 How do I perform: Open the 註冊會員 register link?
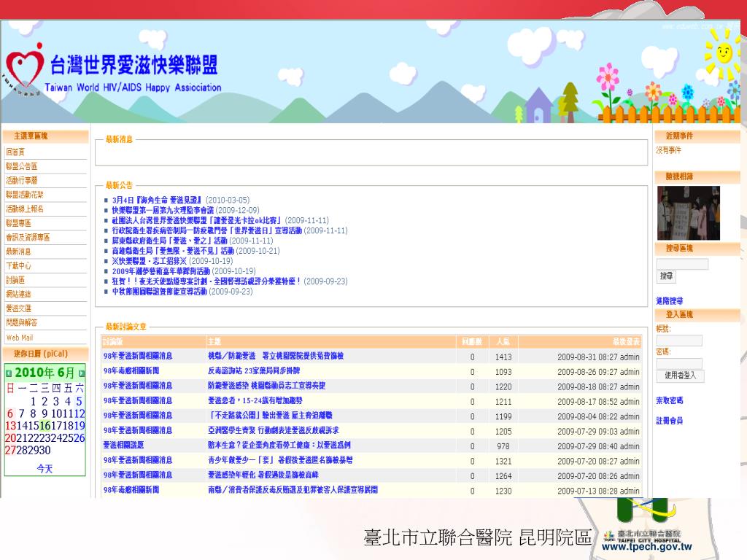[669, 421]
